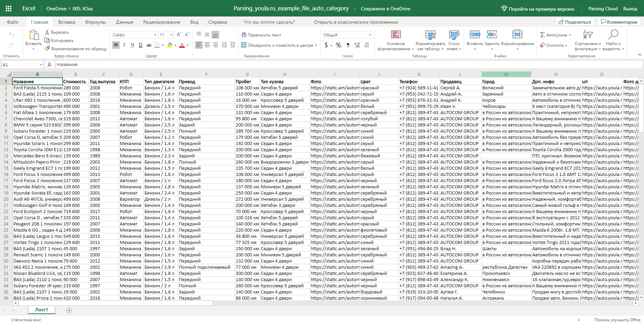Click the Name Box showing A1
Screen dimensions: 644x323
coord(22,65)
